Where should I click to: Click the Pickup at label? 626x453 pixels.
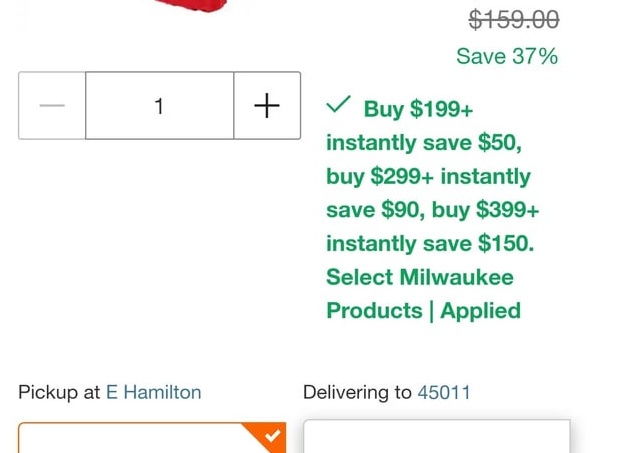(59, 392)
